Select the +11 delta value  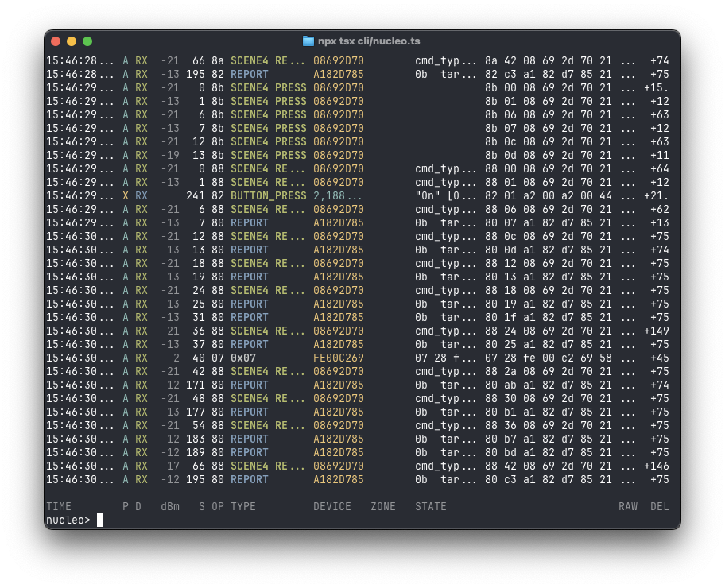[659, 155]
